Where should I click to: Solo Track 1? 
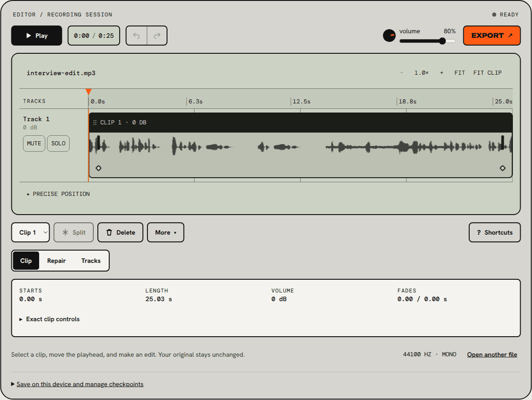58,144
